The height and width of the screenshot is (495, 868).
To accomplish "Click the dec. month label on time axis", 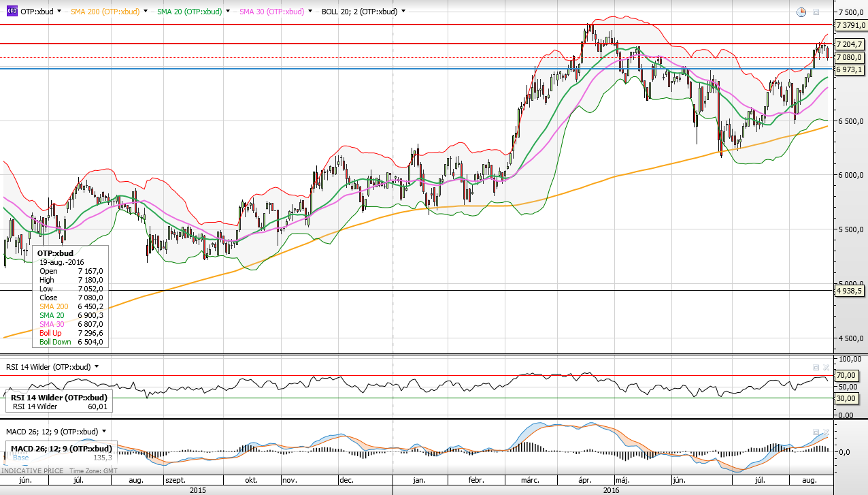I will point(346,480).
